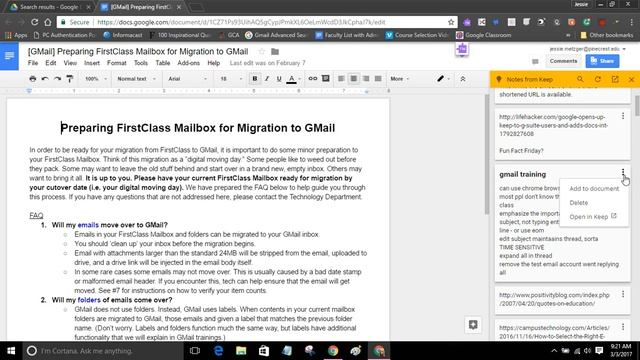Open the Google Classroom bookmark

484,35
